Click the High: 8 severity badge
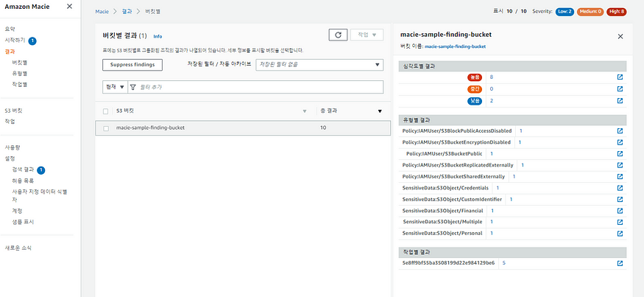This screenshot has width=644, height=297. click(617, 12)
